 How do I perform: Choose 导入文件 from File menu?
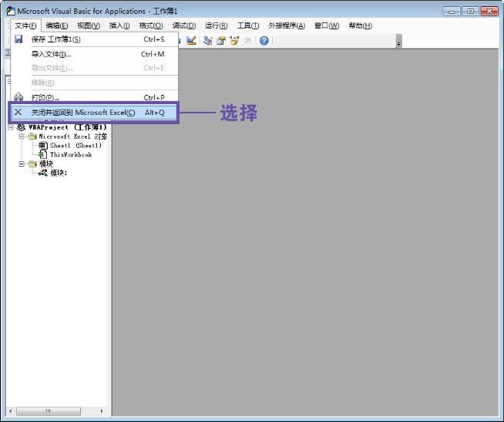95,54
